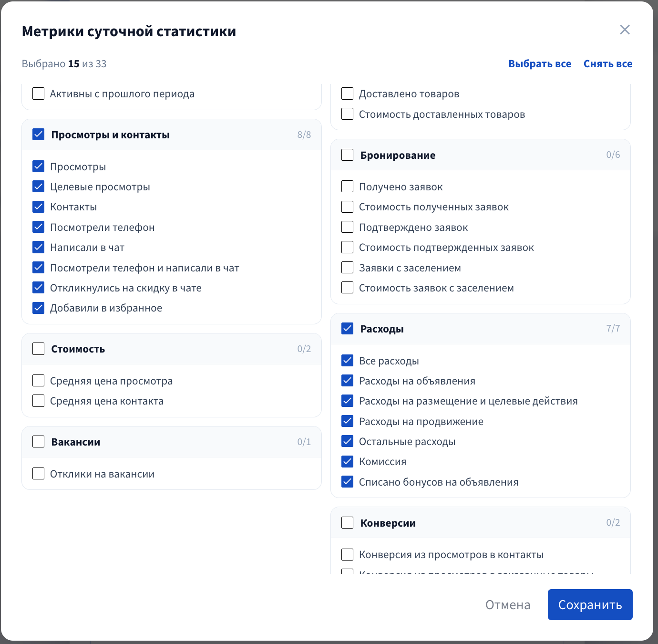Viewport: 658px width, 644px height.
Task: Click the 'Снять все' link
Action: [608, 64]
